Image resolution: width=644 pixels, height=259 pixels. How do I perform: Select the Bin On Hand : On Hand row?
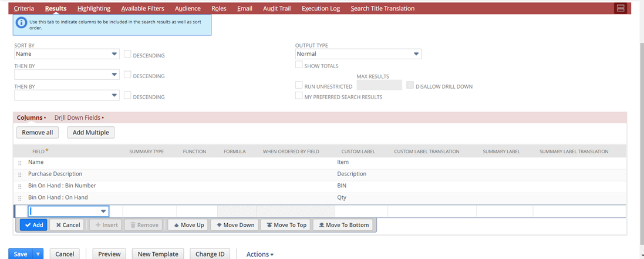click(x=320, y=198)
